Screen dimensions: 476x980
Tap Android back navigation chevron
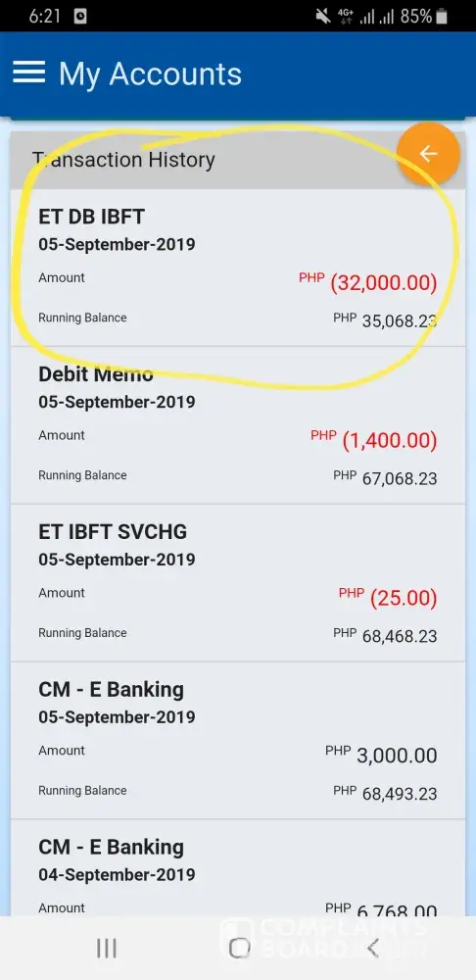[x=372, y=948]
